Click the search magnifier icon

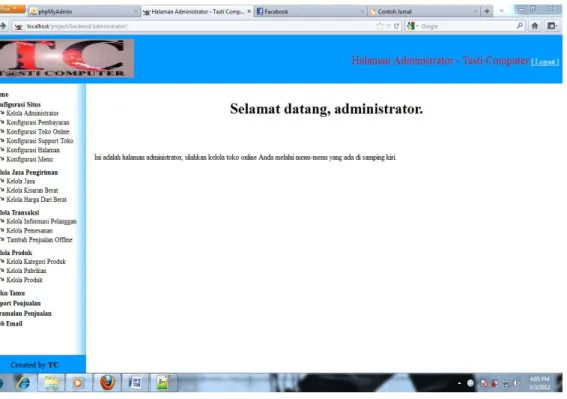[x=520, y=26]
